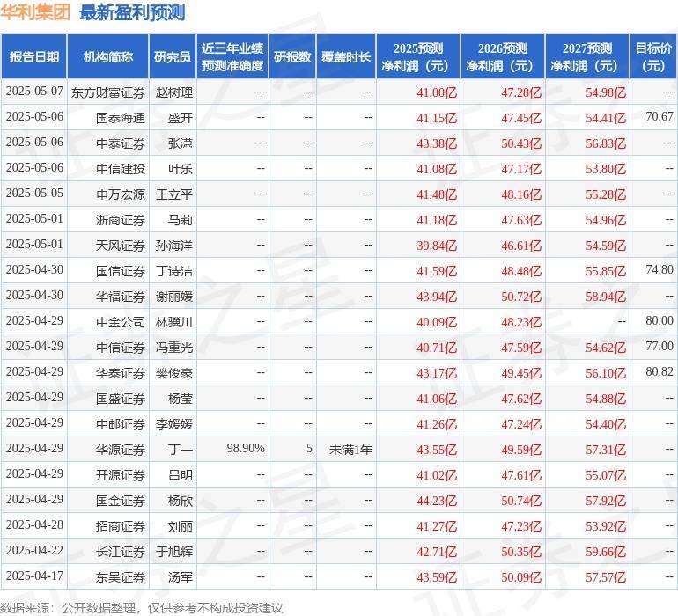
Task: Click report date 2025-05-07
Action: point(34,91)
